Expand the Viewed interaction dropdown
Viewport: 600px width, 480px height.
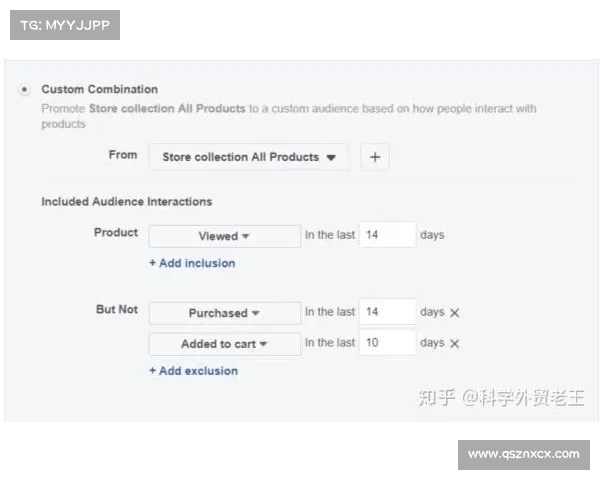tap(224, 236)
